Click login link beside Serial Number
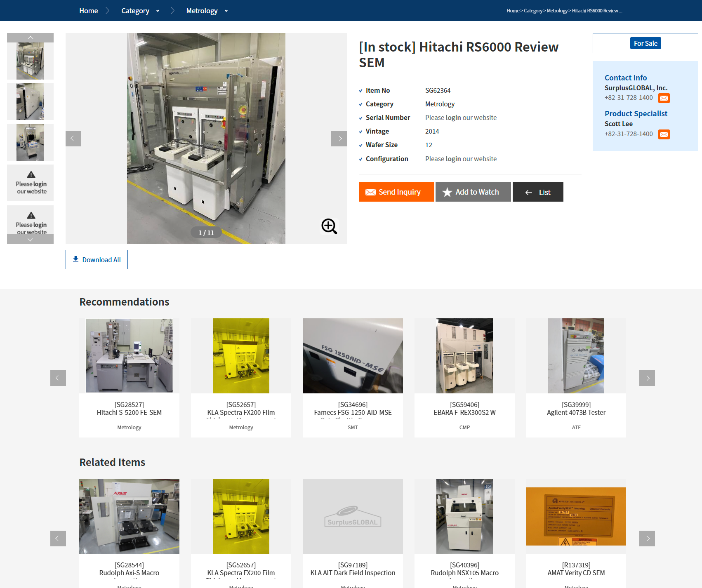 453,118
